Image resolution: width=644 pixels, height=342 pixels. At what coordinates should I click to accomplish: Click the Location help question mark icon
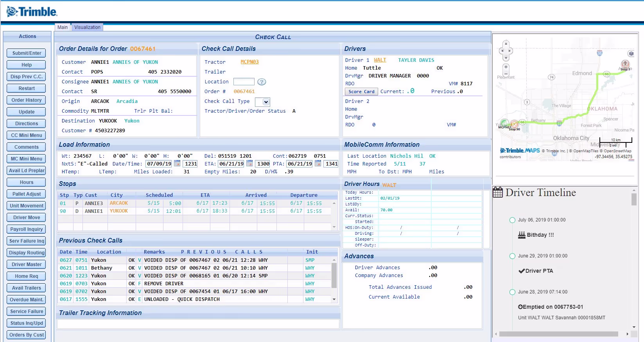pyautogui.click(x=262, y=82)
